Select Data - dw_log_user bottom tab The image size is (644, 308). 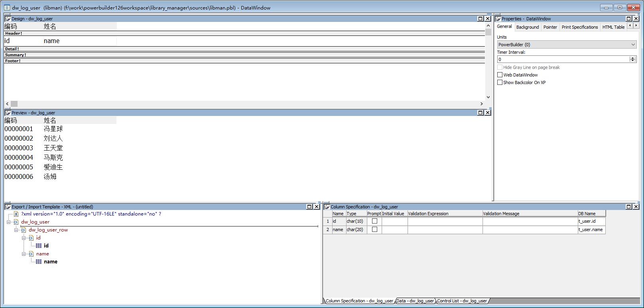415,301
